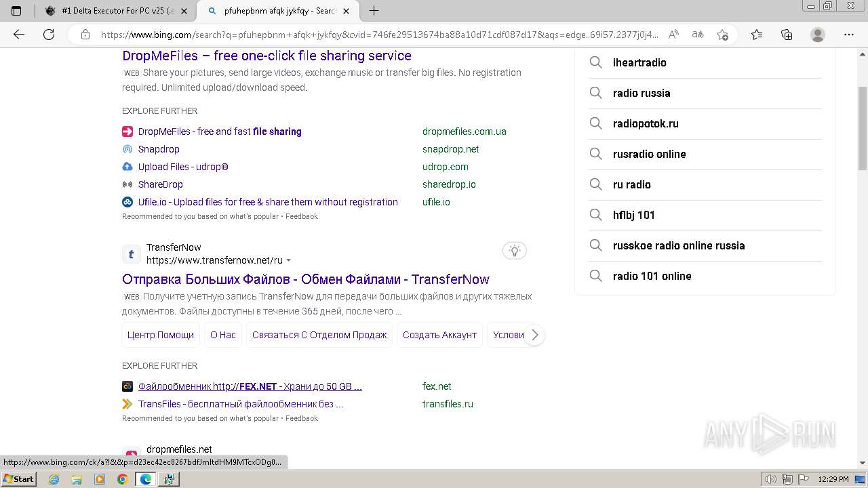Open Read aloud from address bar
868x488 pixels.
pyautogui.click(x=673, y=35)
